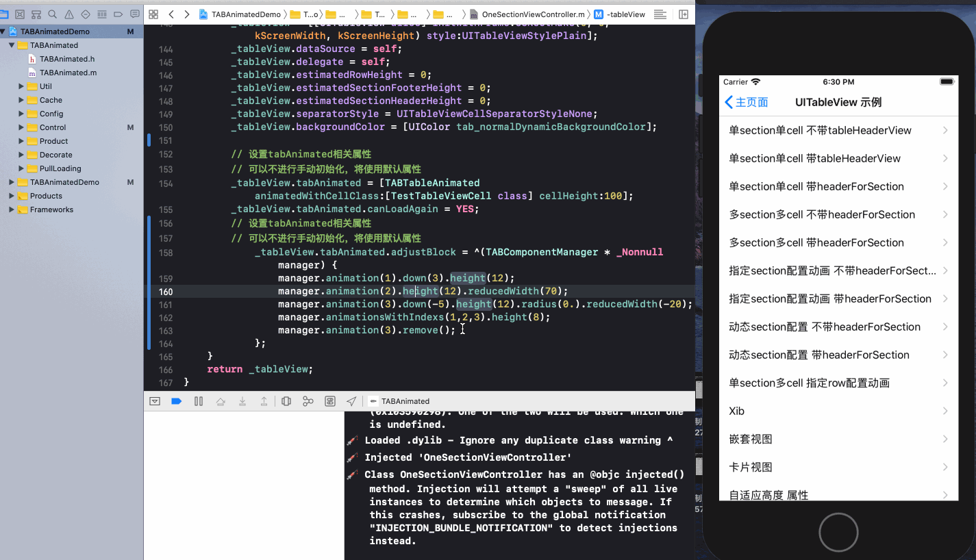976x560 pixels.
Task: Open the 卡片视图 row
Action: click(838, 467)
